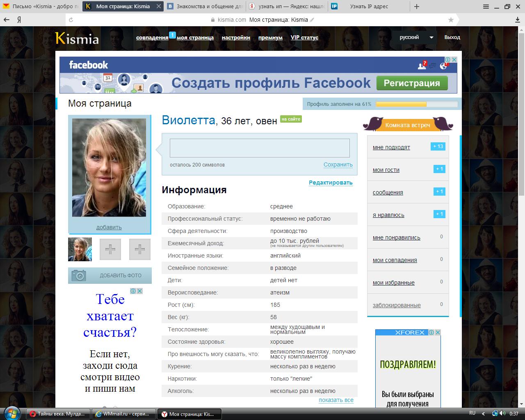Open the browser hamburger menu icon
Screen dimensions: 525x420
[x=486, y=7]
